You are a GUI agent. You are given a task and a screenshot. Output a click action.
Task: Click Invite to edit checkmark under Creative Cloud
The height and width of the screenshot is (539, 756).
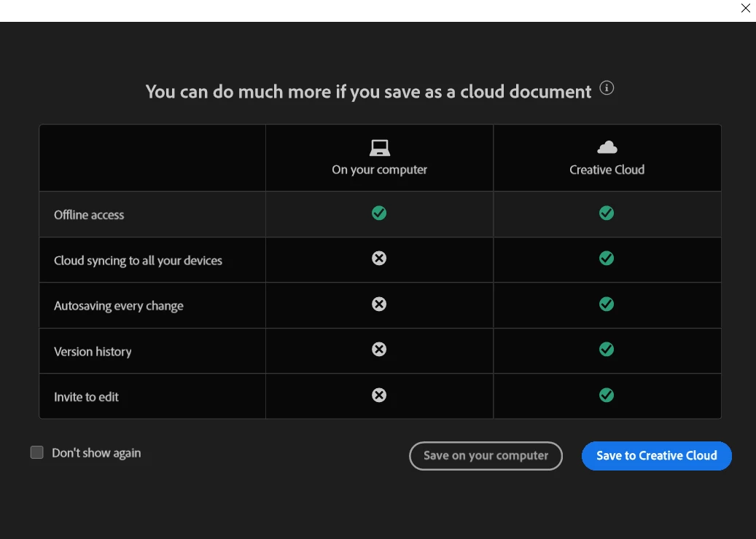pos(607,396)
